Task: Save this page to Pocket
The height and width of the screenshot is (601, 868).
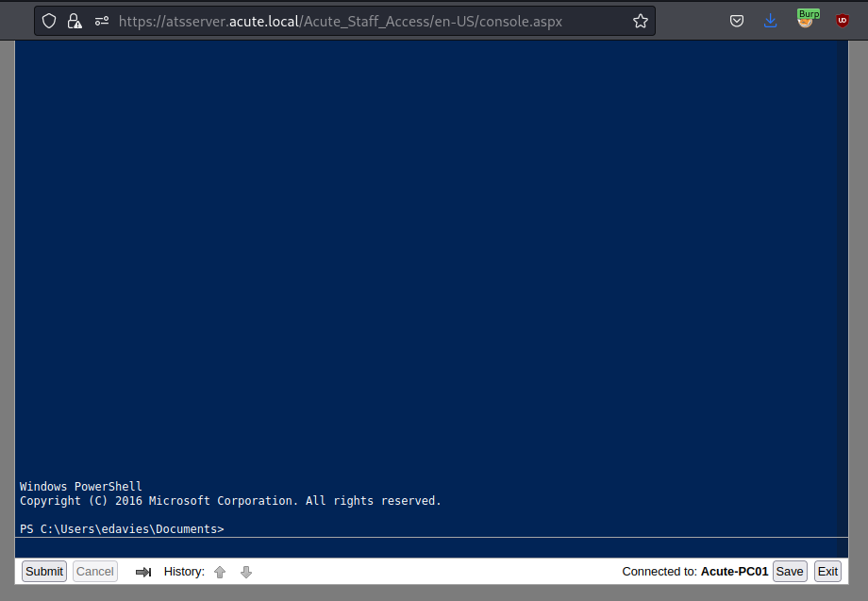Action: [x=737, y=20]
